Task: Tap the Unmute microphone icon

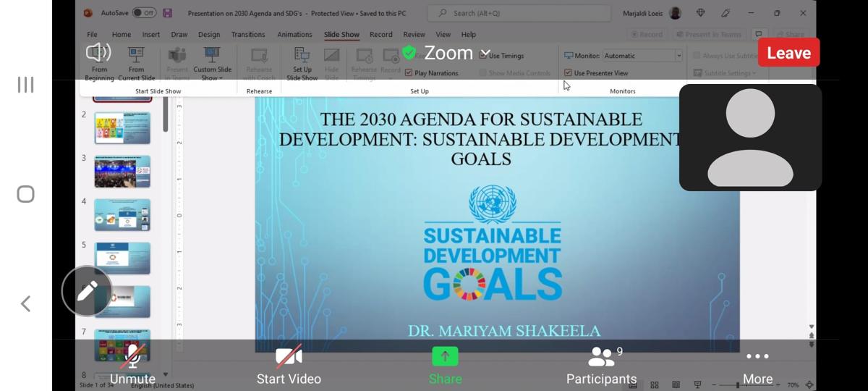Action: [x=132, y=358]
